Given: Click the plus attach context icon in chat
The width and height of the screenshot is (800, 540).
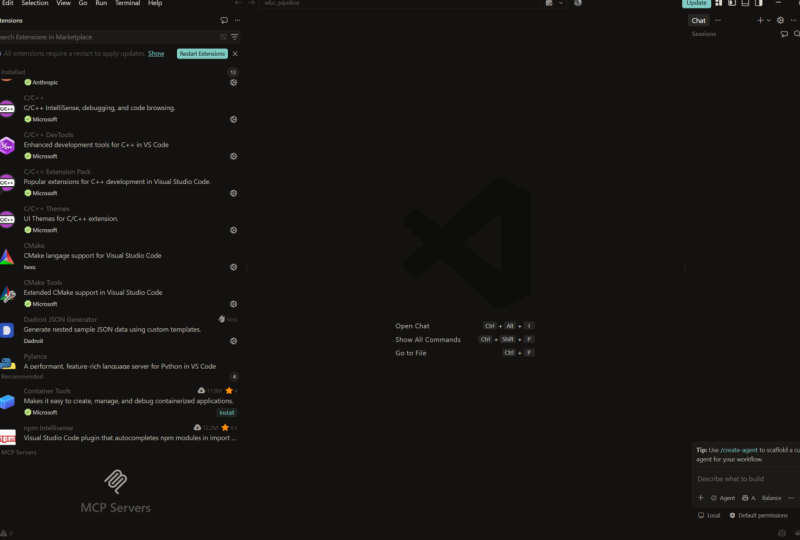Looking at the screenshot, I should 701,498.
